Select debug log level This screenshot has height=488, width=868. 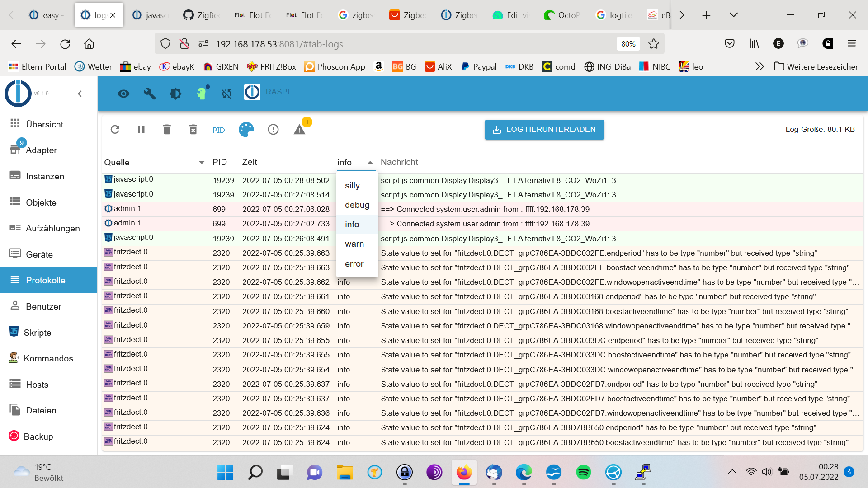357,205
